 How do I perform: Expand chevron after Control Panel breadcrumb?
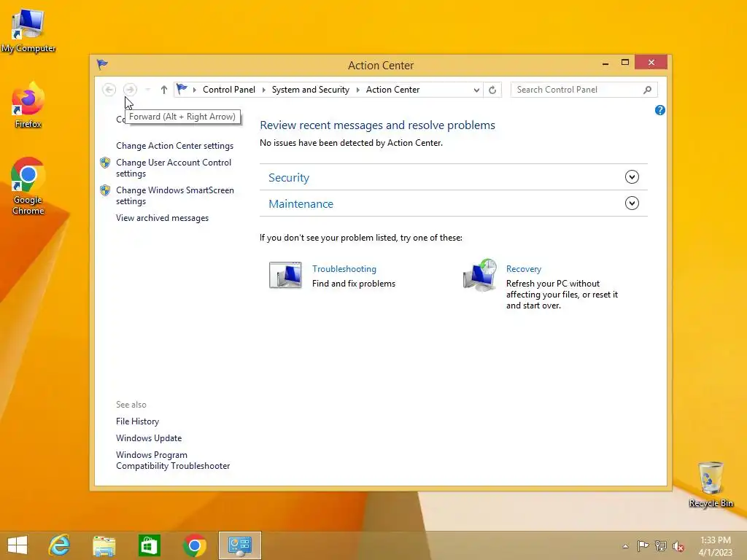[x=263, y=90]
